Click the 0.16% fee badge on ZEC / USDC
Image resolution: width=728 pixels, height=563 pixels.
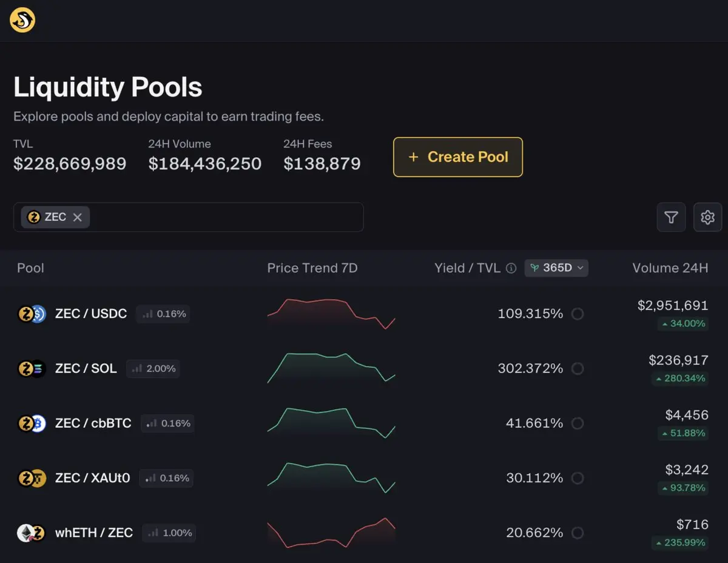click(x=164, y=314)
